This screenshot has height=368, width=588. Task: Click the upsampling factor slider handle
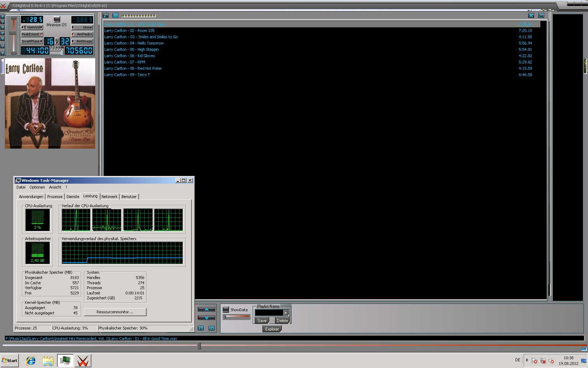pyautogui.click(x=62, y=53)
